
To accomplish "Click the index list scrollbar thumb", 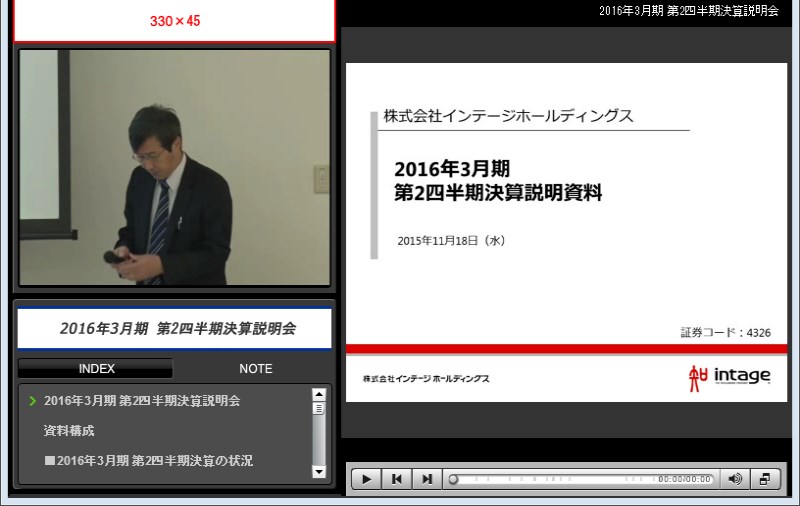I will [319, 409].
